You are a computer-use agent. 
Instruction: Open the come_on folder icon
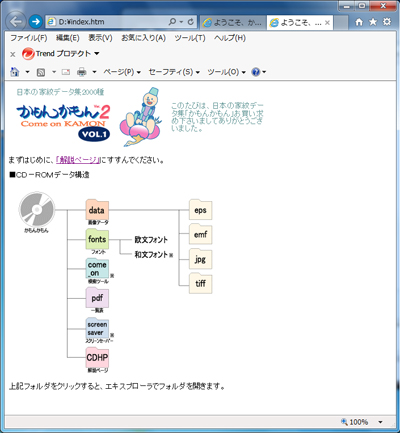(97, 268)
